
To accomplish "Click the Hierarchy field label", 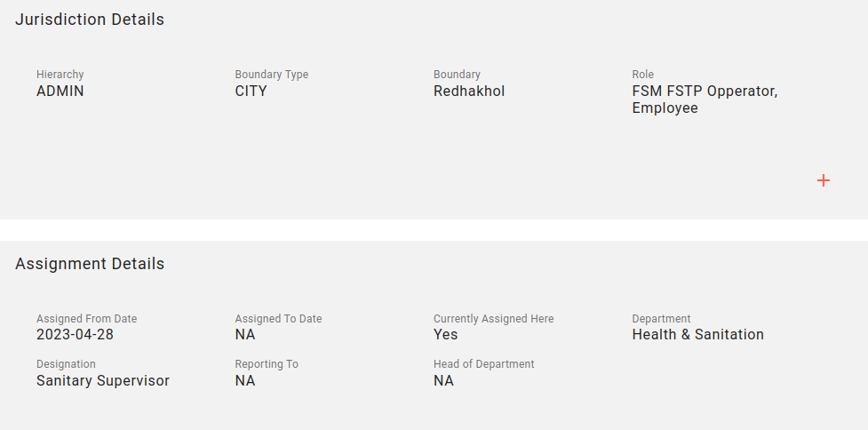I will [60, 75].
